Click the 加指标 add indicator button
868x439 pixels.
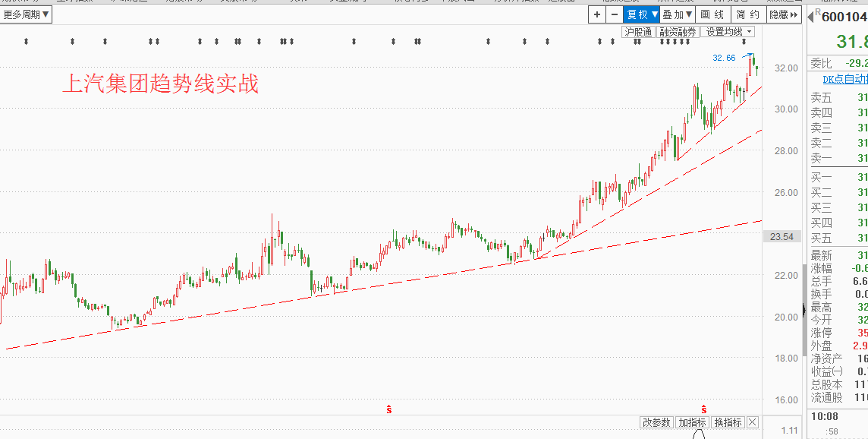pos(693,422)
